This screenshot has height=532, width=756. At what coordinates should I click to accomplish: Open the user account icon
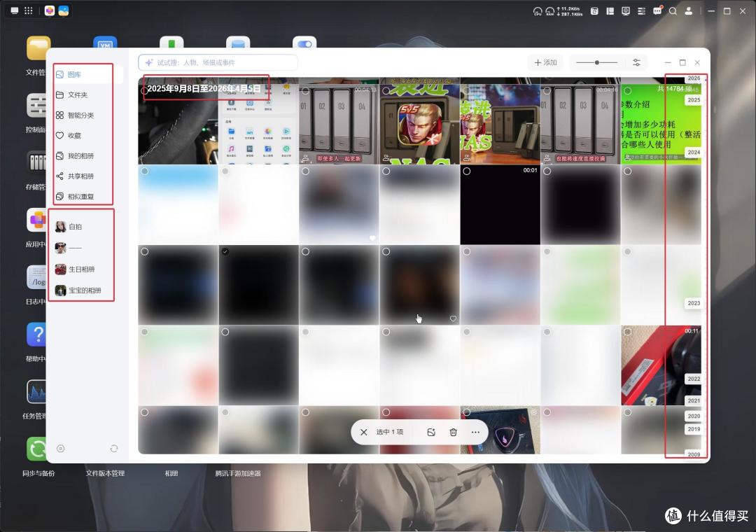point(689,11)
